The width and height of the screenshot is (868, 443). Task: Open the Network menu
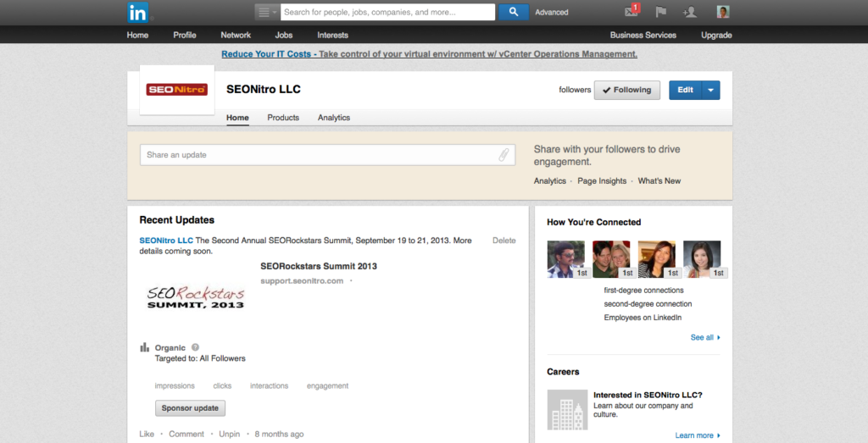tap(236, 35)
